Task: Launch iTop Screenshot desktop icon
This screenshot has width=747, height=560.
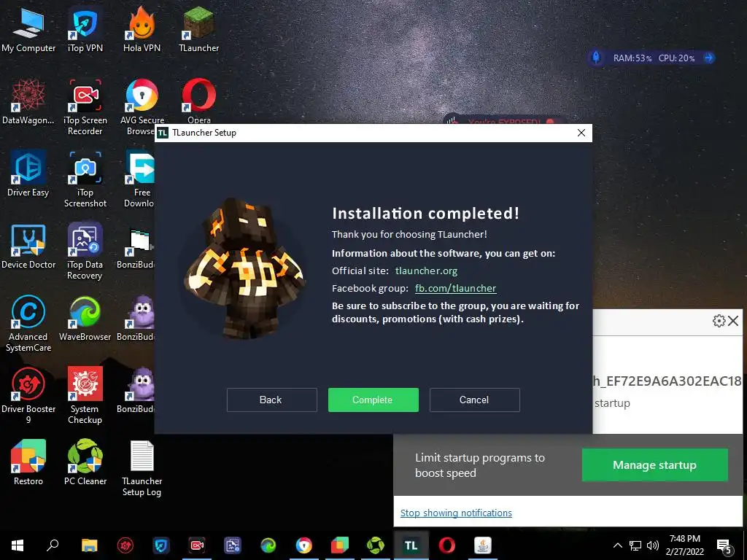Action: pos(85,179)
